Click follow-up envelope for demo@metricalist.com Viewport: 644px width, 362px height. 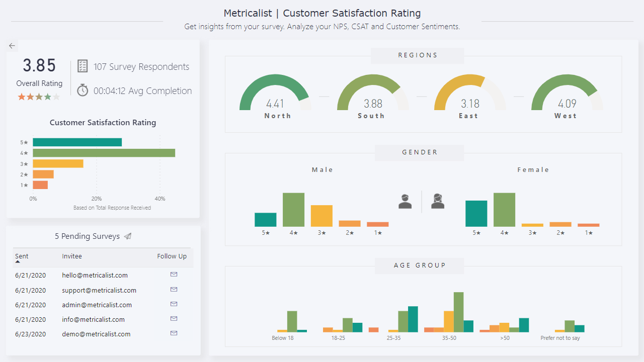click(x=174, y=333)
